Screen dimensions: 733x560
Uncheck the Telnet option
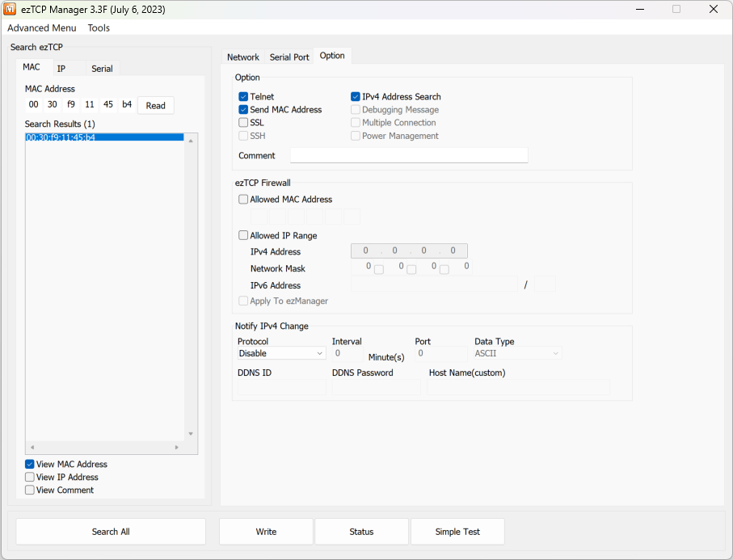pos(243,97)
